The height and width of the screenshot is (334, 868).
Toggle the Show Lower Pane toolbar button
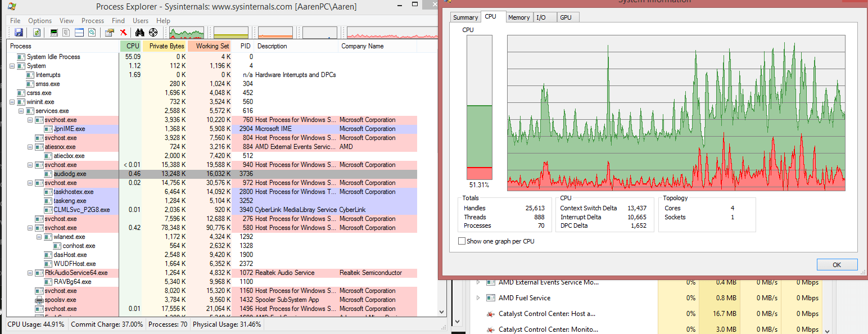[x=79, y=32]
